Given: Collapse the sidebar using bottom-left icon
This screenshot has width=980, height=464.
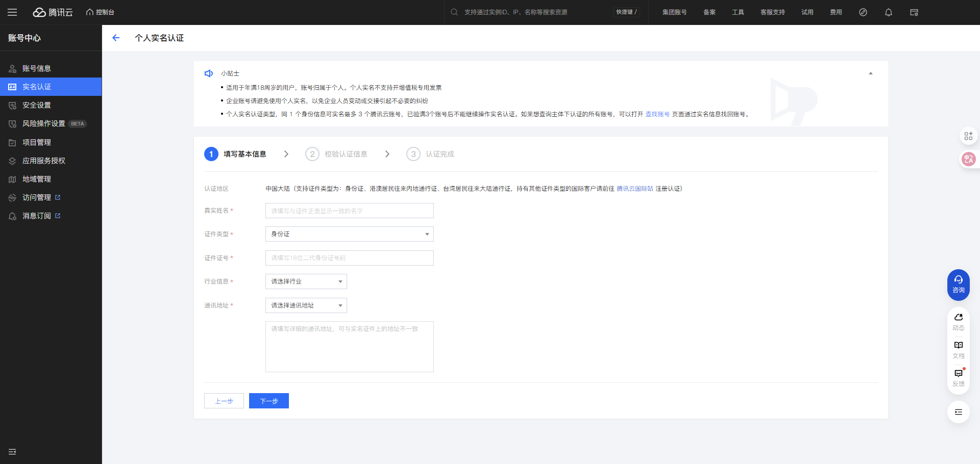Looking at the screenshot, I should 12,452.
